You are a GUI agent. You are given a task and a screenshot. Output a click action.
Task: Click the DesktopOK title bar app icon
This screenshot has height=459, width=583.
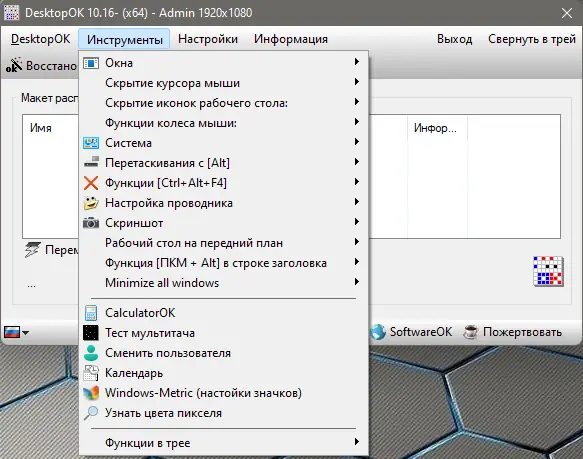(11, 12)
